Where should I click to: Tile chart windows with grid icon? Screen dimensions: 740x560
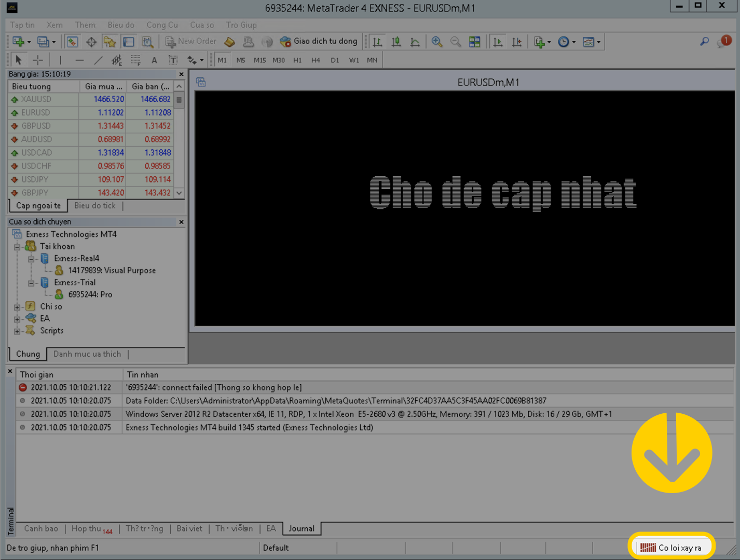pyautogui.click(x=474, y=41)
